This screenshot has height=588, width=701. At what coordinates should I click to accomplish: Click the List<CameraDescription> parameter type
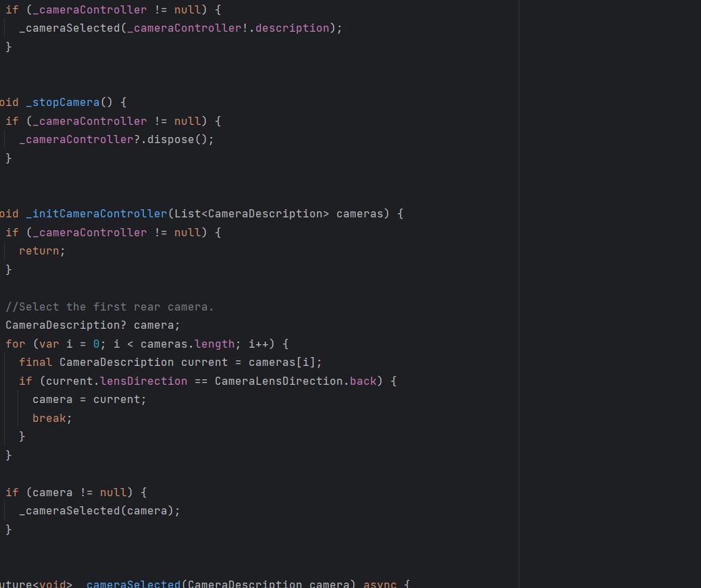251,213
